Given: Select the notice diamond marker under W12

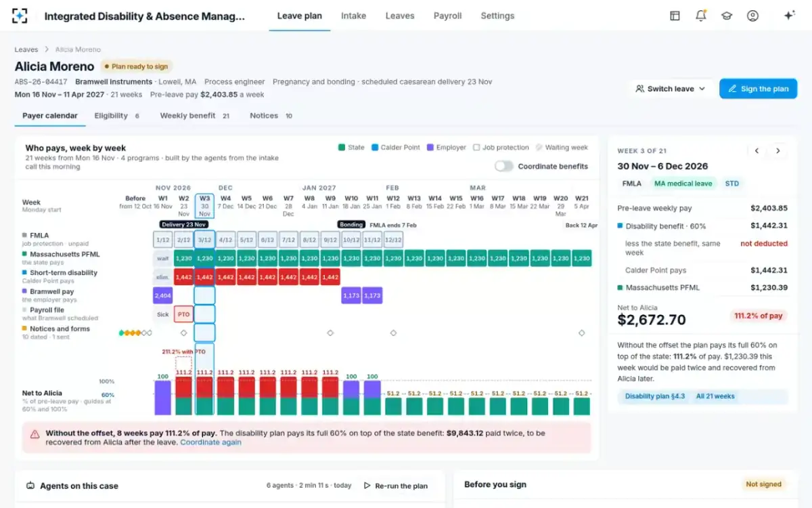Looking at the screenshot, I should point(393,333).
